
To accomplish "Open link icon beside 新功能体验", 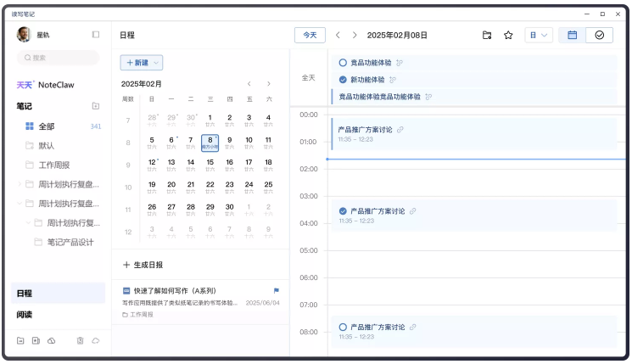I will point(392,80).
